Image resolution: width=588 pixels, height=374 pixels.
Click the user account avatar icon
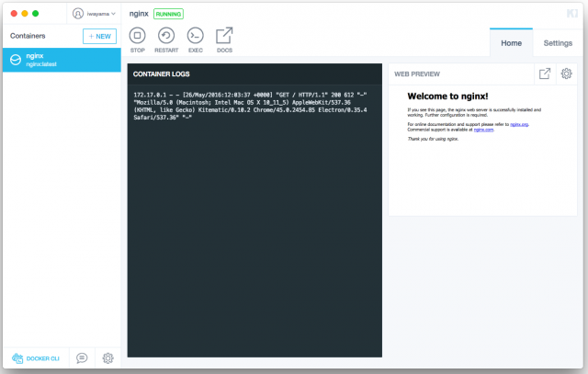click(x=77, y=14)
